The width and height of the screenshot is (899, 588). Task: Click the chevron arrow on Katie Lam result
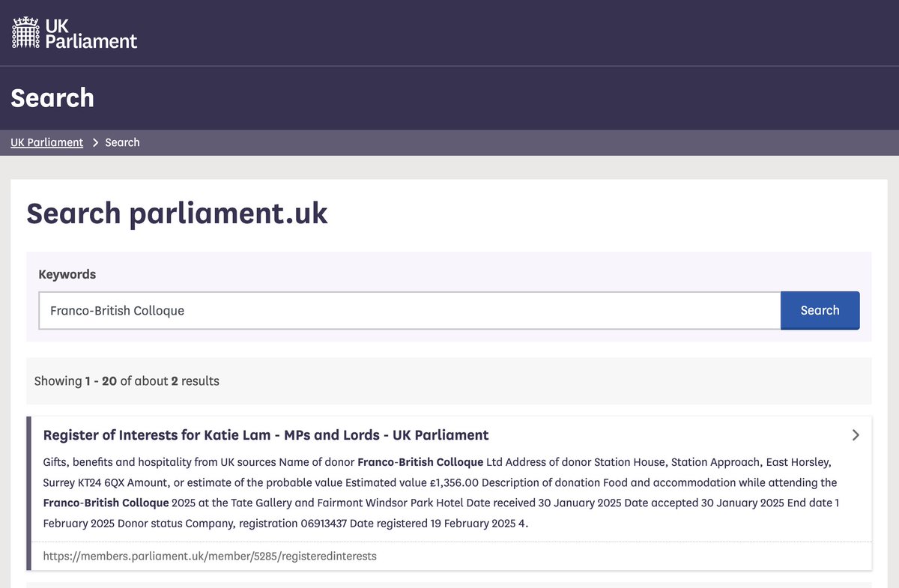point(856,435)
